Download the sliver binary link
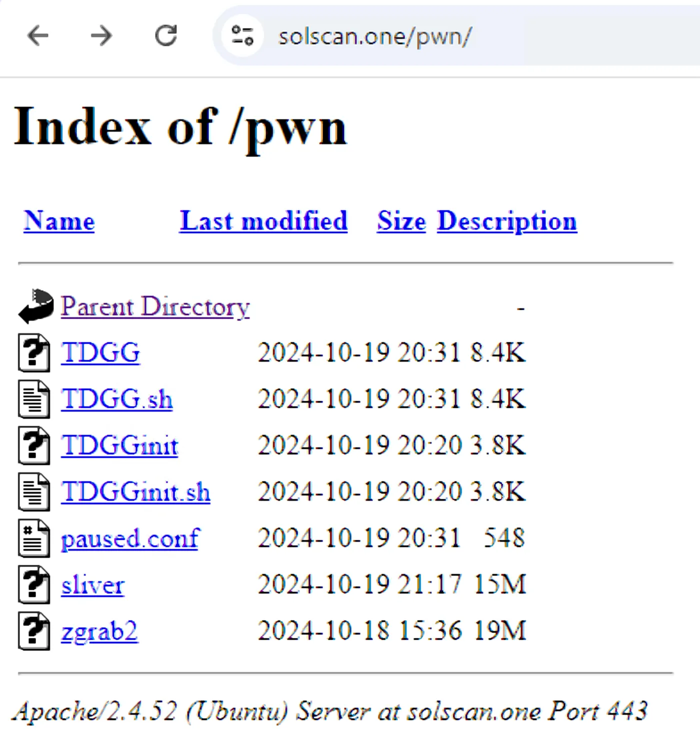700x736 pixels. point(93,584)
